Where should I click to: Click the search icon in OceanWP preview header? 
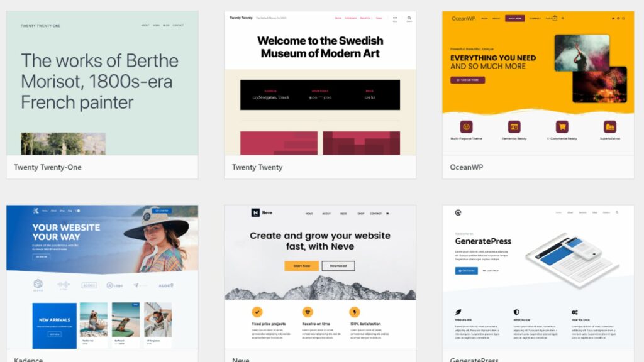tap(563, 18)
